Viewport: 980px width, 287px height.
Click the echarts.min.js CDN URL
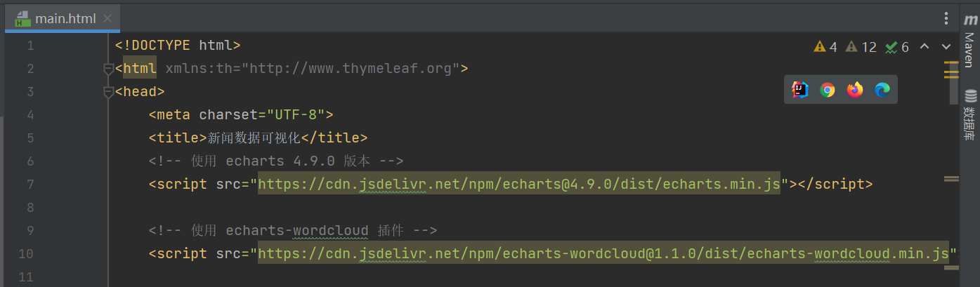519,185
